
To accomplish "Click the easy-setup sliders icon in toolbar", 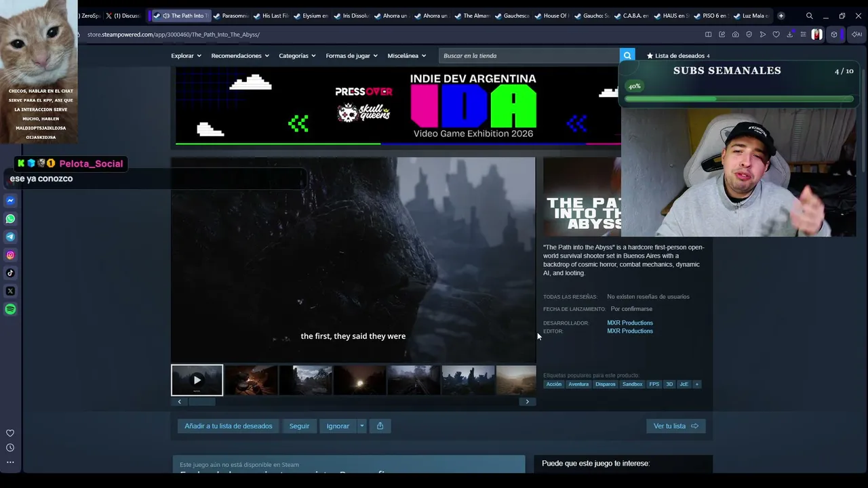I will point(803,35).
